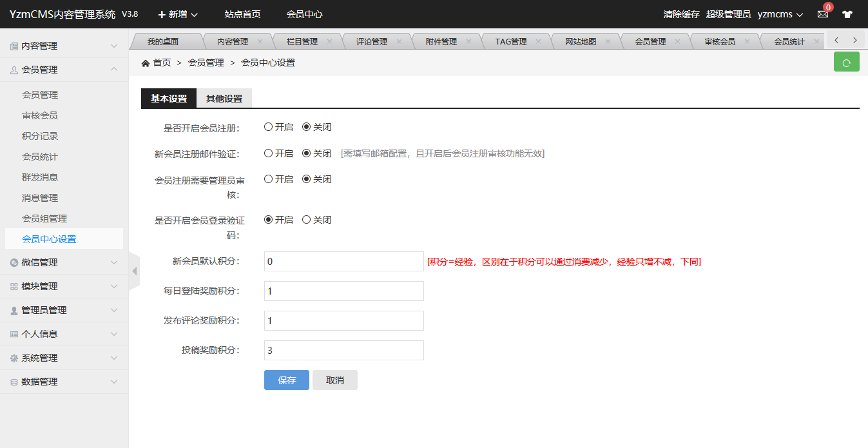Click the 保存 button

(286, 380)
